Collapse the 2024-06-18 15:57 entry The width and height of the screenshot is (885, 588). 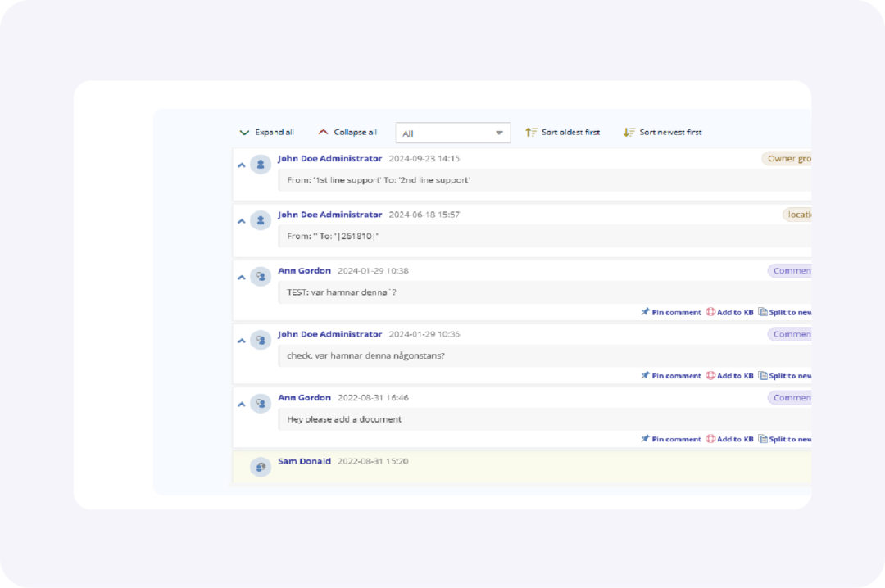[x=242, y=221]
